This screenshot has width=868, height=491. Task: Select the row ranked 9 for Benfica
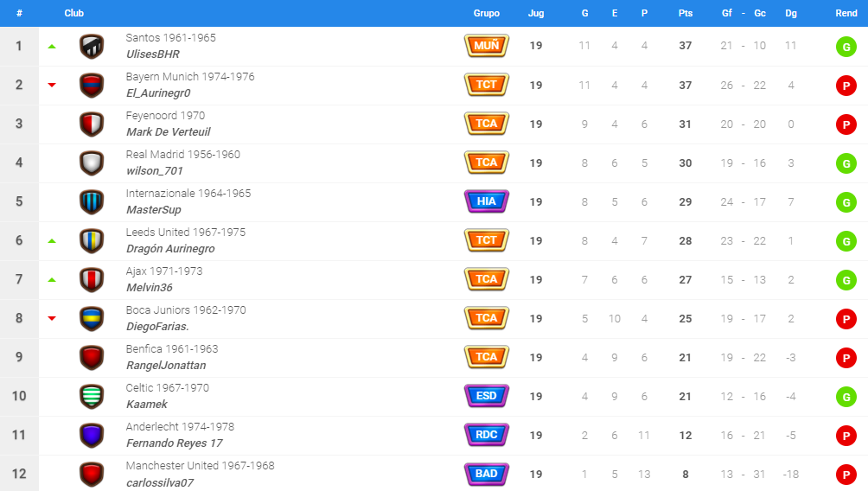pos(434,358)
